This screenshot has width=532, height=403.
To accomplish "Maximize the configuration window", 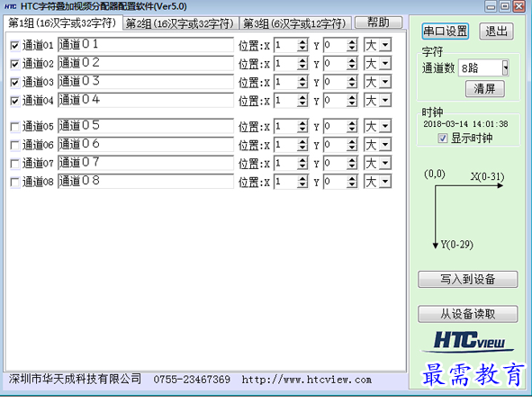I will tap(505, 6).
